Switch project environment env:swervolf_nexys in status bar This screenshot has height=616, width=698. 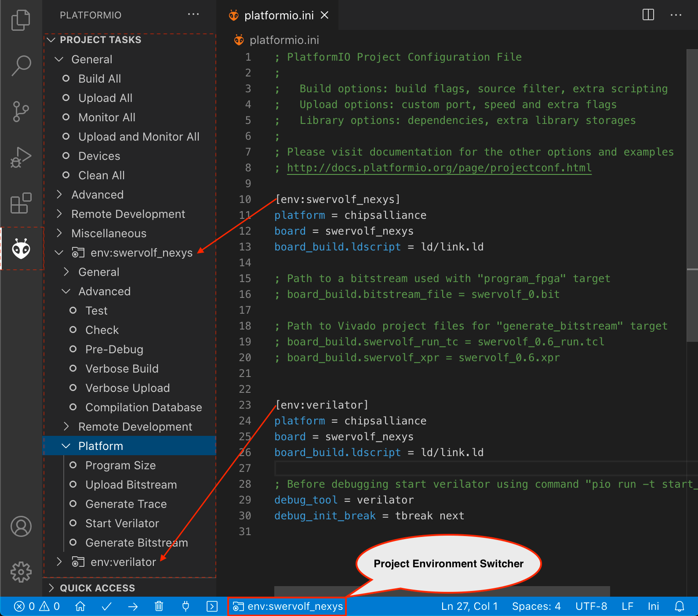tap(287, 606)
